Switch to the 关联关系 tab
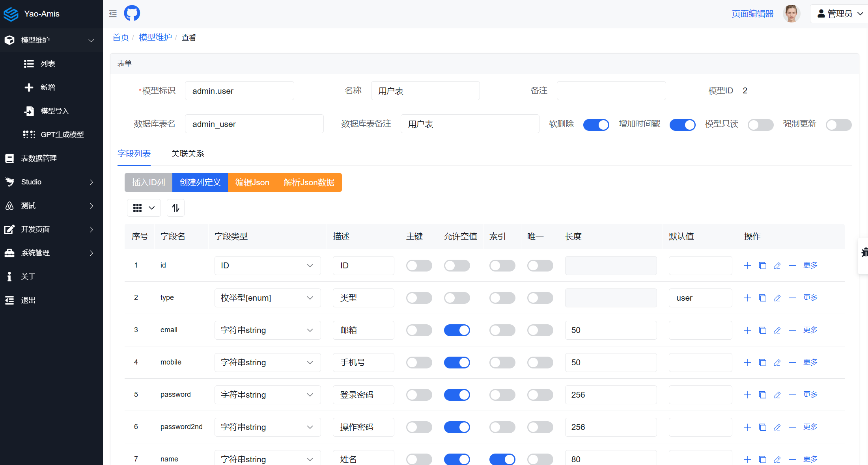The image size is (868, 465). click(188, 154)
